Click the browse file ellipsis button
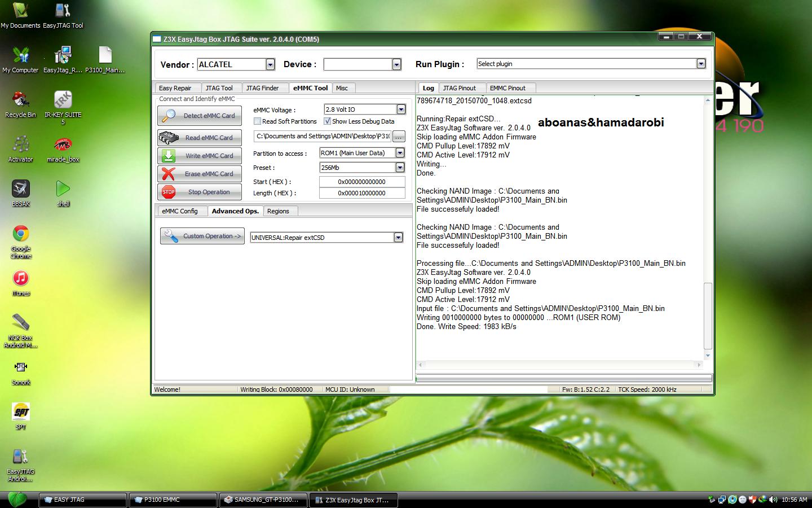The width and height of the screenshot is (812, 508). tap(399, 137)
